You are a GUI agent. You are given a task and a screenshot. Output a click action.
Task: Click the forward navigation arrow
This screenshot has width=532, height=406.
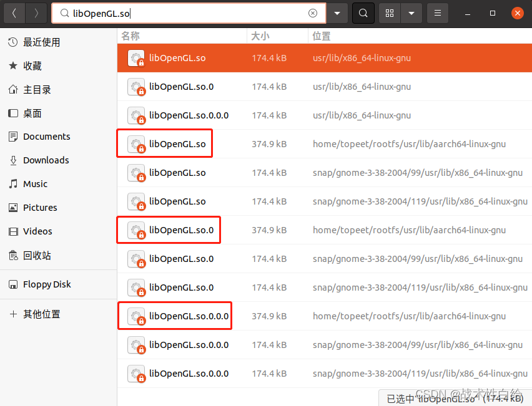(x=36, y=12)
